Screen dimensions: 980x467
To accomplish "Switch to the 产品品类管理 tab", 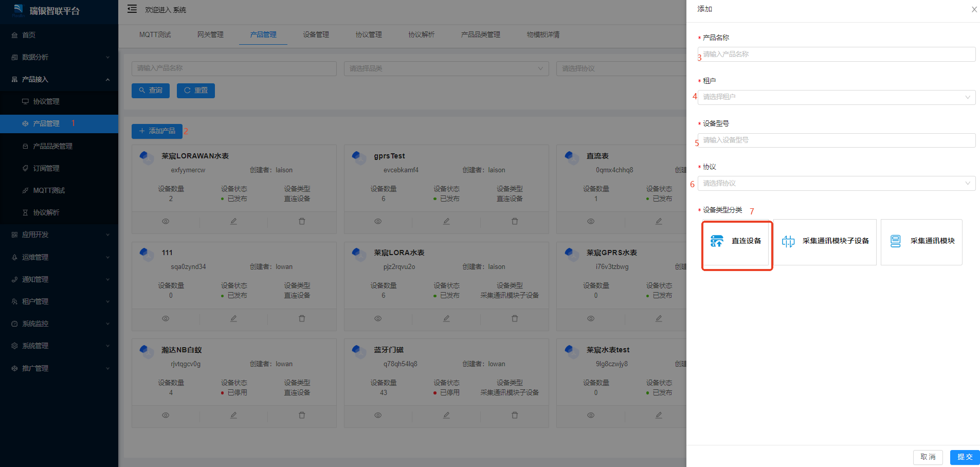I will pos(480,34).
